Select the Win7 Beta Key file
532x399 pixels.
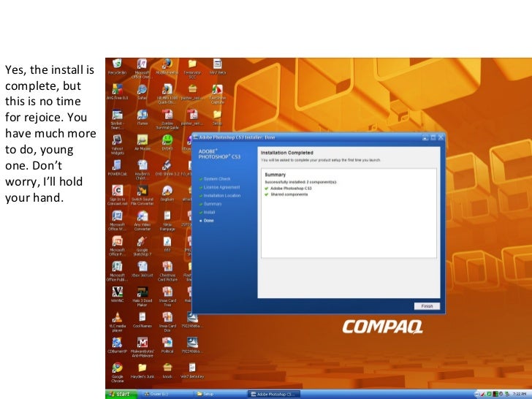(x=192, y=370)
